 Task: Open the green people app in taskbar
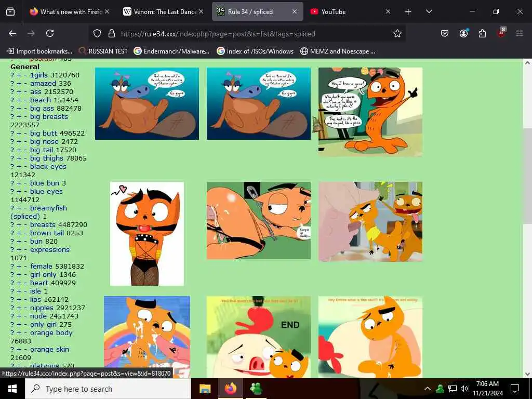tap(256, 389)
